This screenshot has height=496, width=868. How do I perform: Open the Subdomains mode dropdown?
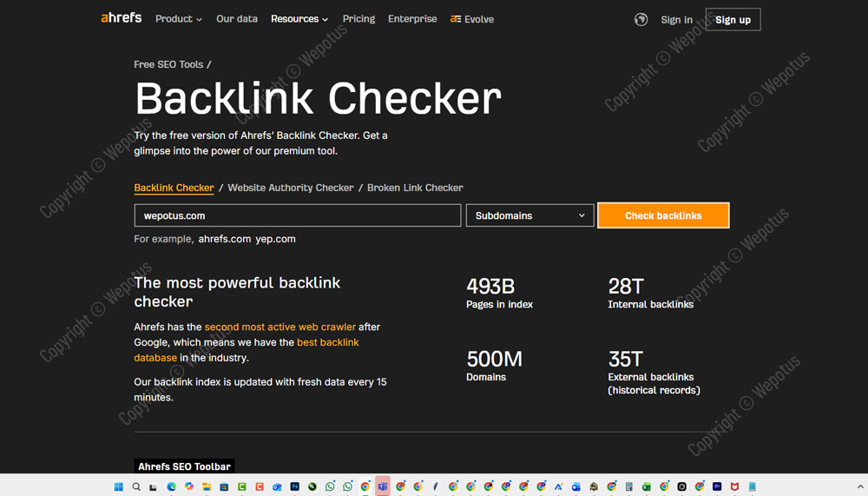529,215
